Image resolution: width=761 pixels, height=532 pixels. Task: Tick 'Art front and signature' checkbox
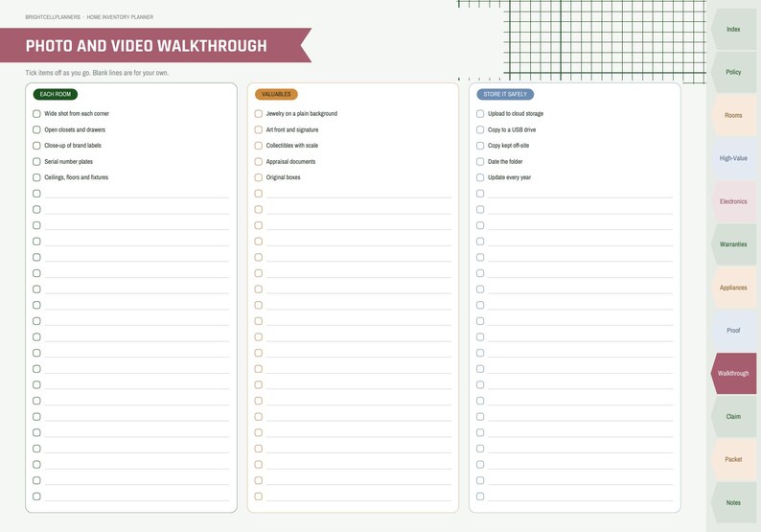coord(258,129)
